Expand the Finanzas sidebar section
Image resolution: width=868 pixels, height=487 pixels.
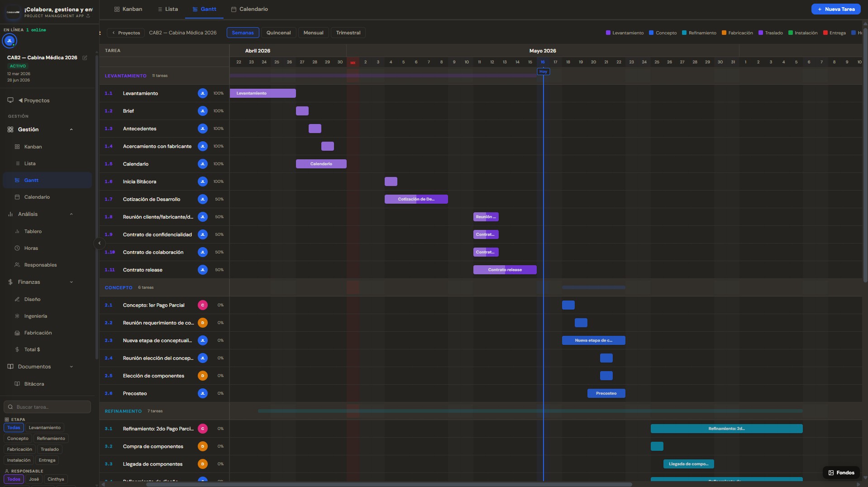click(71, 282)
